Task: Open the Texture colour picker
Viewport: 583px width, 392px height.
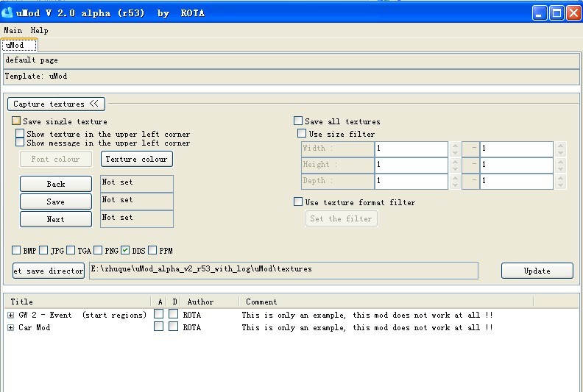Action: click(136, 159)
